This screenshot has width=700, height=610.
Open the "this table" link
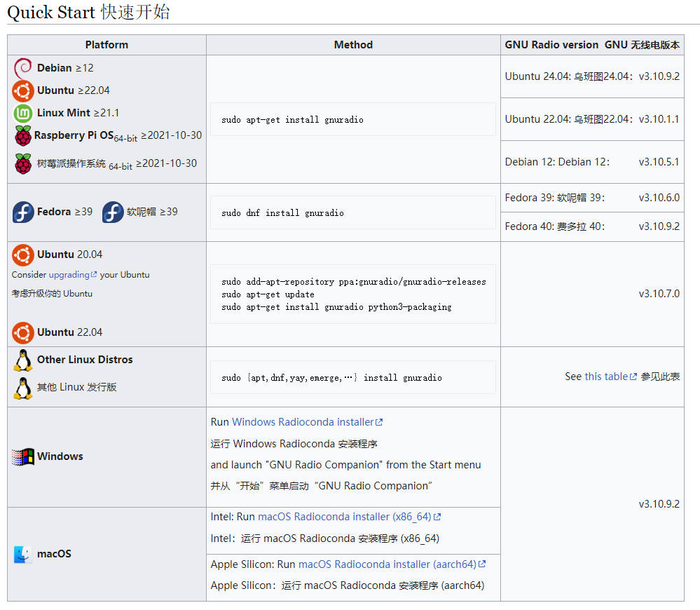(606, 377)
